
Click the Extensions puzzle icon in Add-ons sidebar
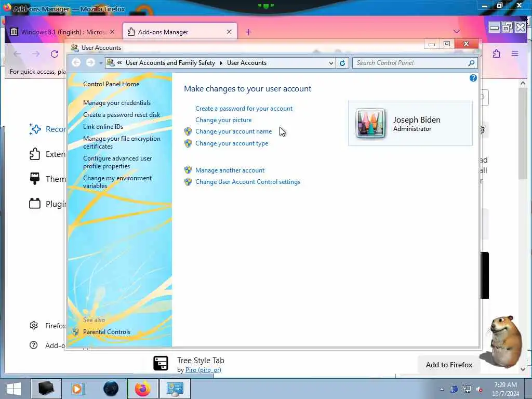click(x=35, y=154)
